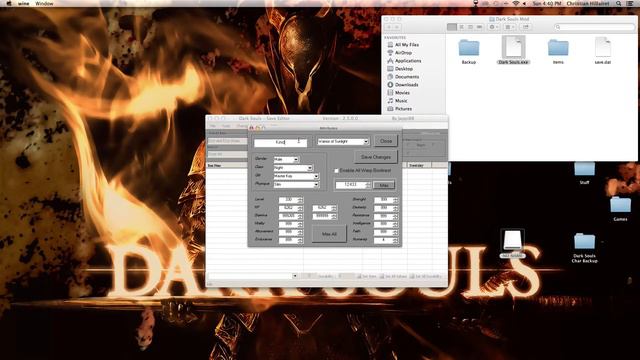Click the character name input field
640x360 pixels.
(280, 142)
